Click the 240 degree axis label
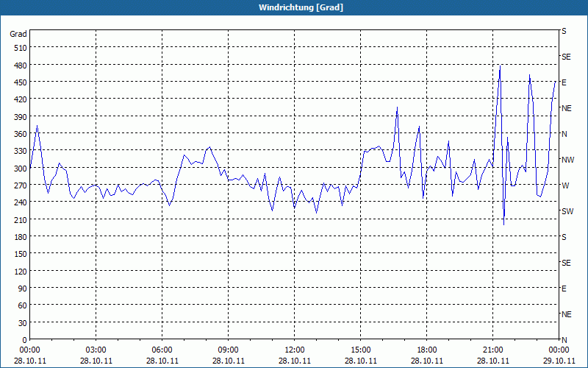The image size is (588, 368). pos(21,202)
